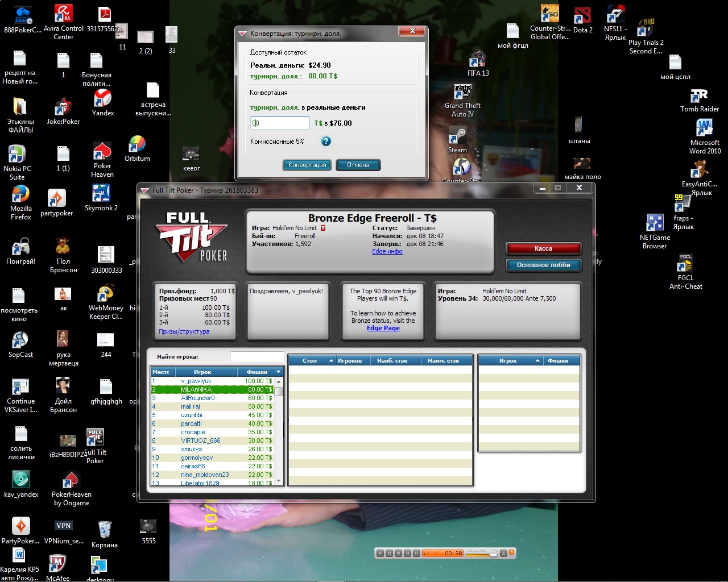The width and height of the screenshot is (728, 582).
Task: Click the T$ amount input field
Action: [280, 123]
